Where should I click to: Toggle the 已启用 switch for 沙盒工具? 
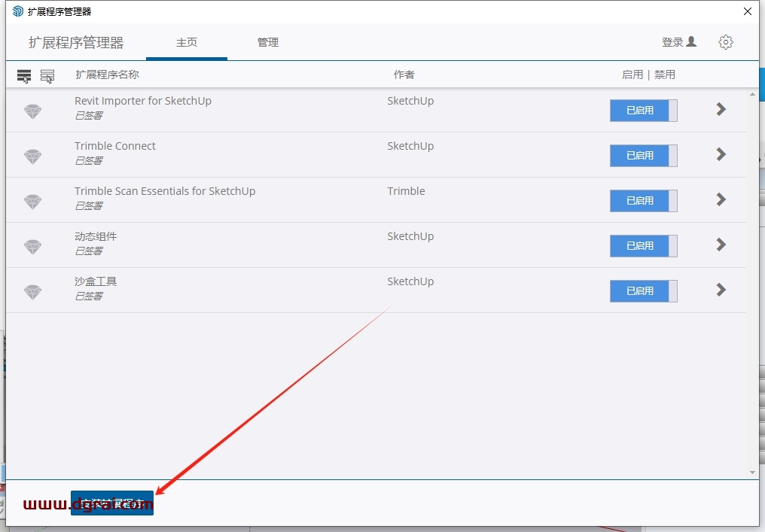(x=644, y=290)
